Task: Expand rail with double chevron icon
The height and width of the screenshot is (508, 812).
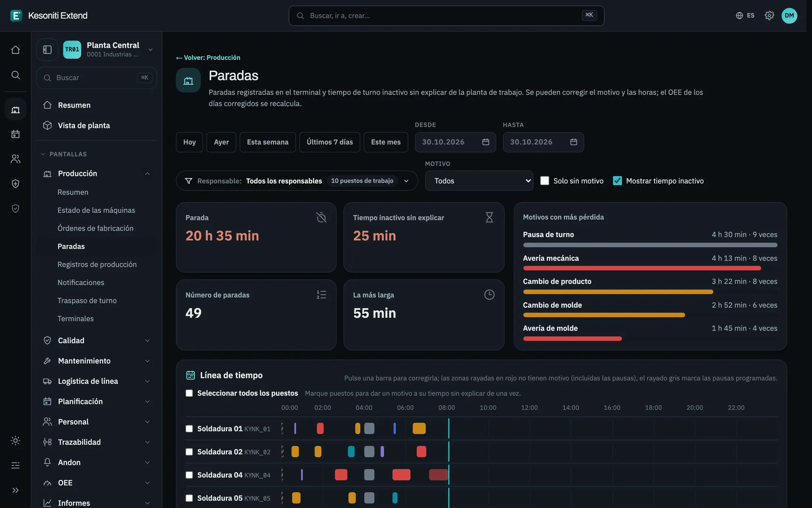Action: 16,490
